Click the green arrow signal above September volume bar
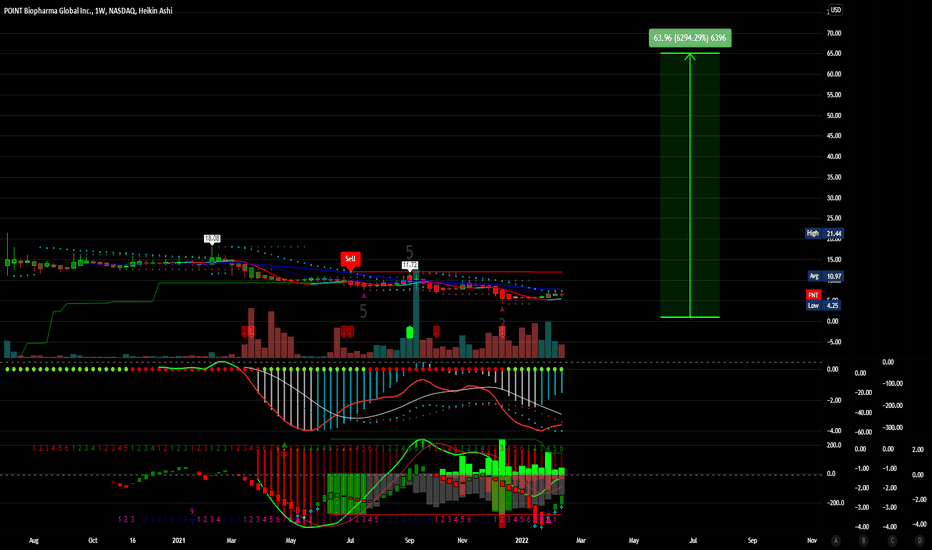 (x=410, y=332)
